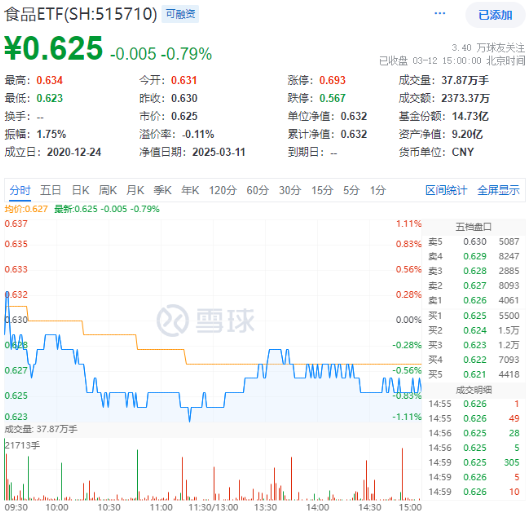528x517 pixels.
Task: Switch to the 30分 tab
Action: click(x=290, y=190)
